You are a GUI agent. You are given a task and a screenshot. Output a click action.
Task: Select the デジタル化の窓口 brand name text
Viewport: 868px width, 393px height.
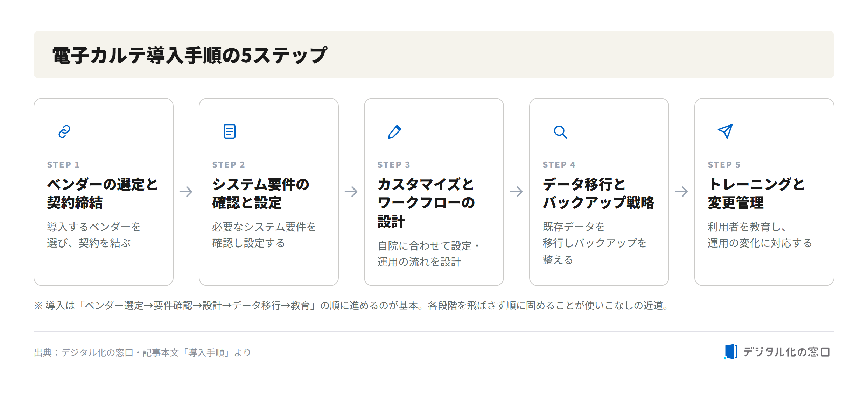click(786, 352)
